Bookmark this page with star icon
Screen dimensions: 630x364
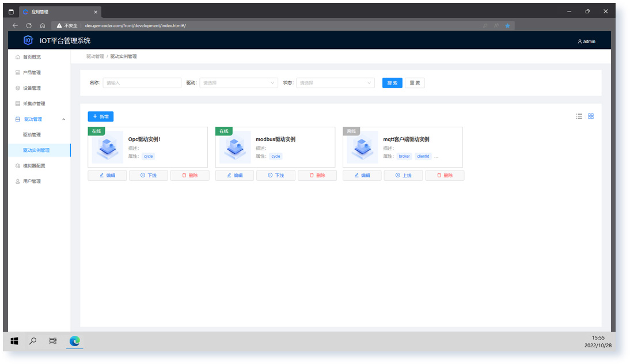coord(507,25)
